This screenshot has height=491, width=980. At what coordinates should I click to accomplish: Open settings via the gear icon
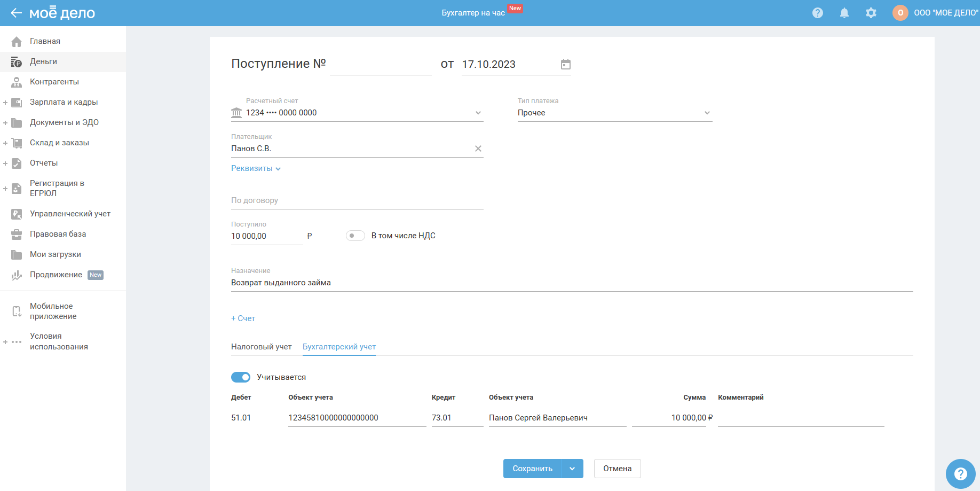pos(871,13)
